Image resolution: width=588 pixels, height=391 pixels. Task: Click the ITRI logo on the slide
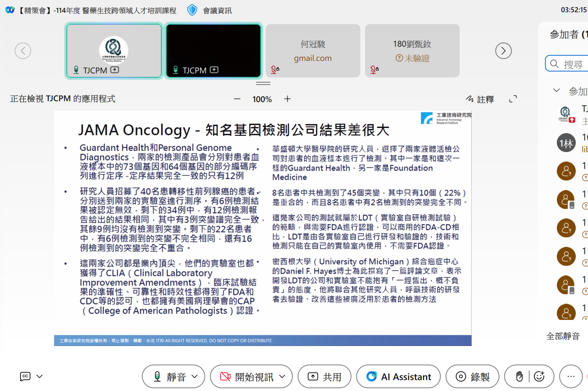[x=446, y=118]
